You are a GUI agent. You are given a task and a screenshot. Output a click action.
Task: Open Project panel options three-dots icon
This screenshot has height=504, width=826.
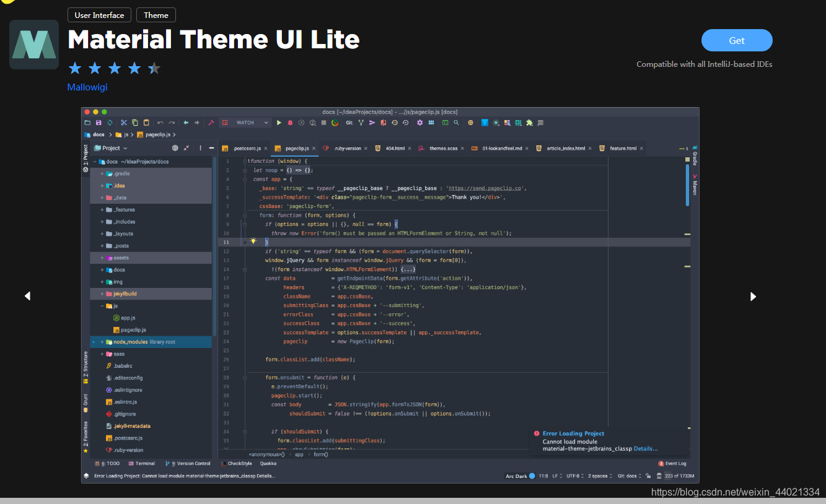200,148
